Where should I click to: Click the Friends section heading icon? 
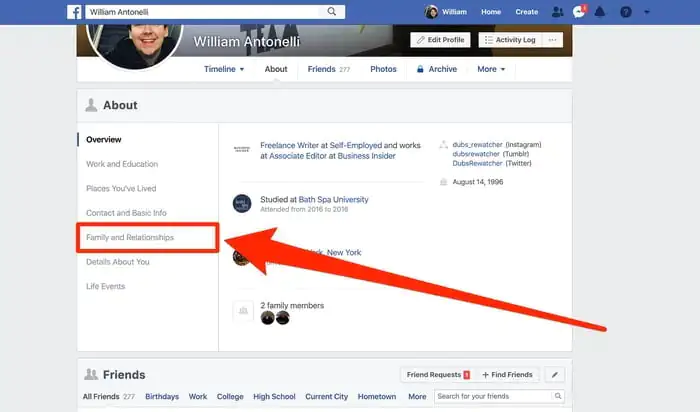tap(91, 375)
